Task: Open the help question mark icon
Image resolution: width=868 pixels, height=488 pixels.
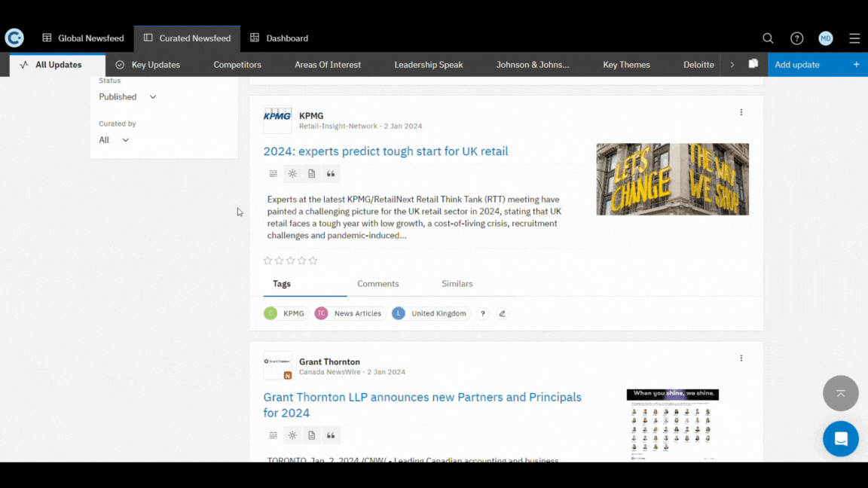Action: pyautogui.click(x=796, y=38)
